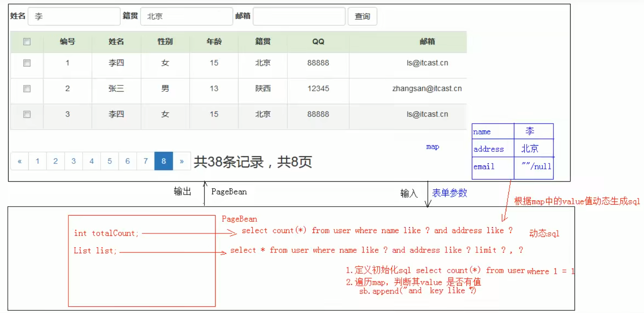Click the previous page « arrow

[x=19, y=161]
